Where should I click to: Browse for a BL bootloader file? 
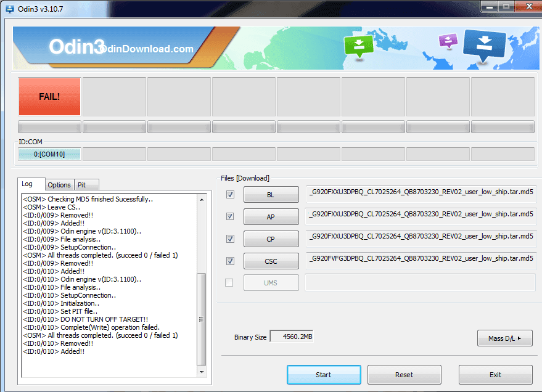pyautogui.click(x=271, y=195)
